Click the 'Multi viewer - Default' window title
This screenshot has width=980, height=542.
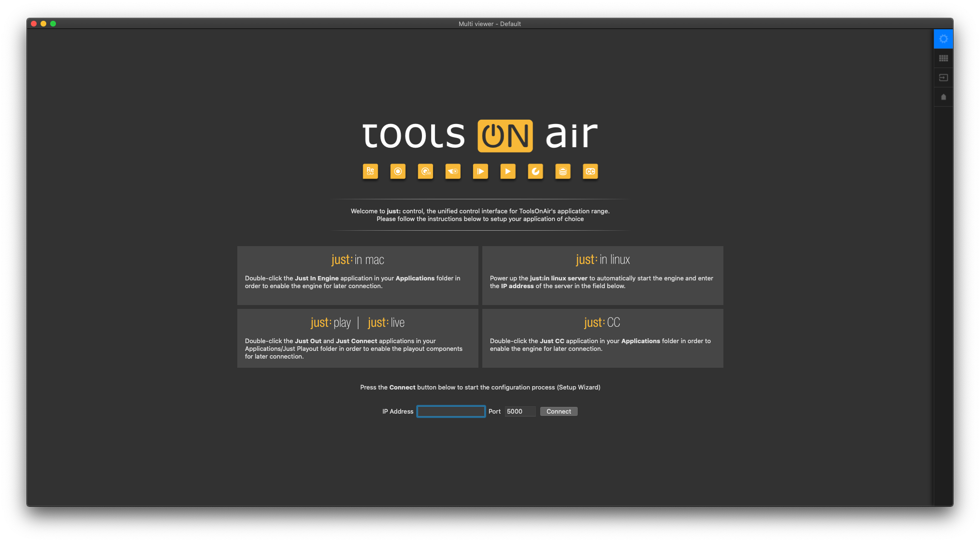[490, 24]
